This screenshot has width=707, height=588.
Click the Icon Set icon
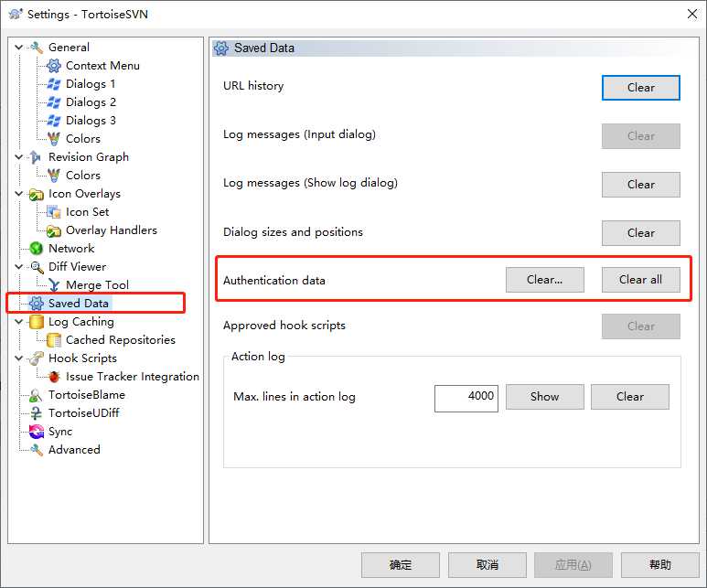coord(54,212)
